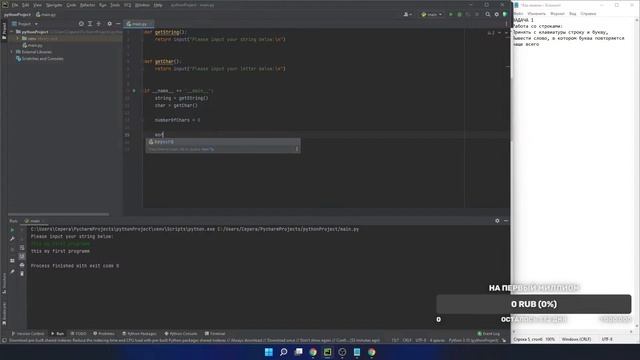Viewport: 640px width, 360px height.
Task: Expand External Libraries node
Action: (x=12, y=52)
